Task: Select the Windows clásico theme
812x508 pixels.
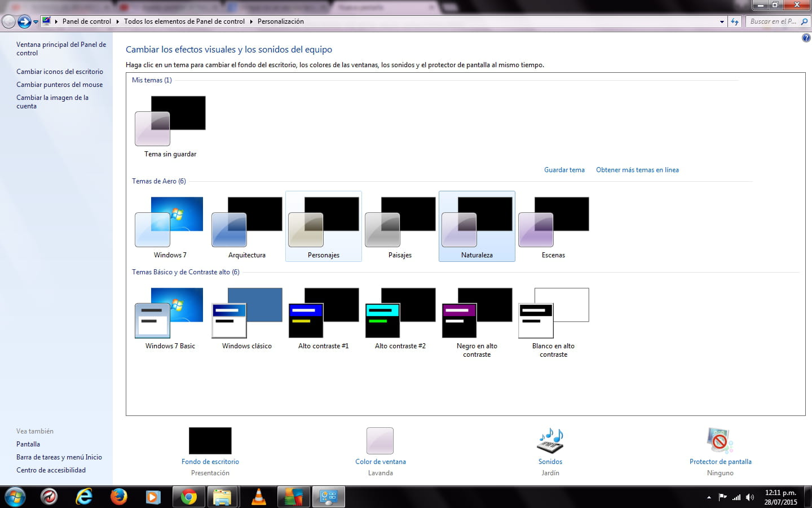Action: click(x=247, y=319)
